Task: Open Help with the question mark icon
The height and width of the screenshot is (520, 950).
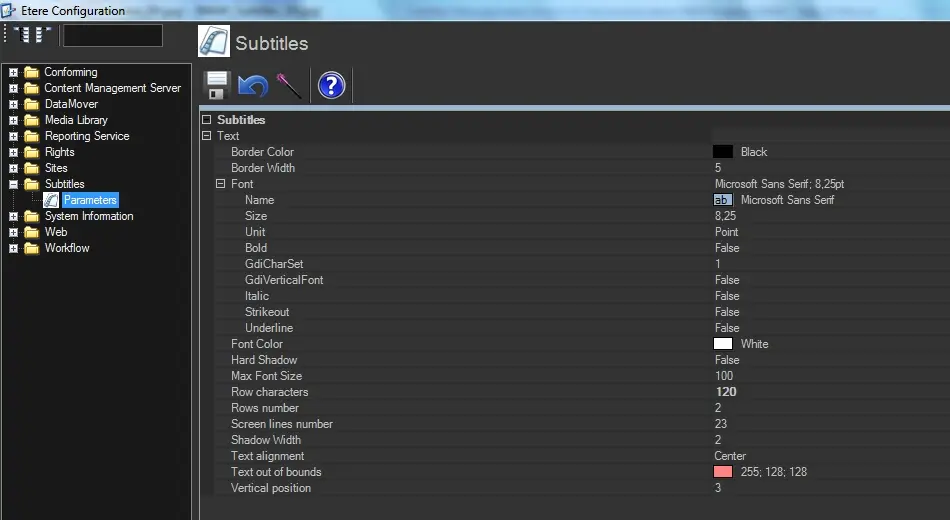Action: click(331, 86)
